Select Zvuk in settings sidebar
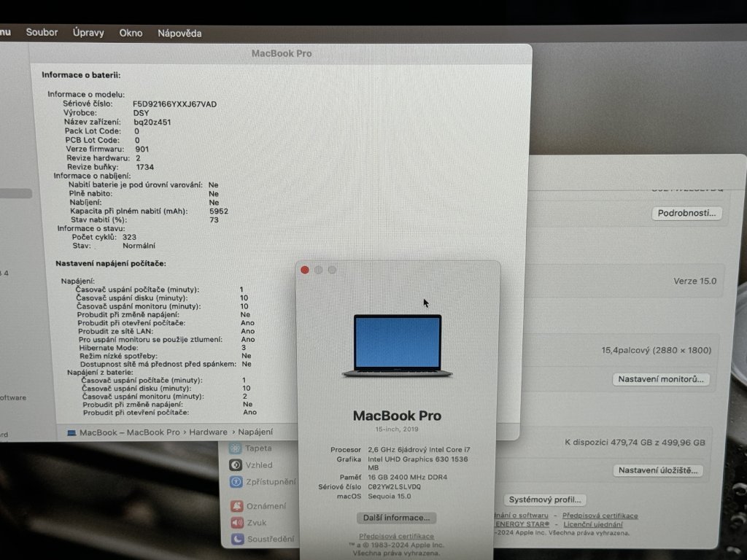Screen dimensions: 747x560 (x=249, y=522)
